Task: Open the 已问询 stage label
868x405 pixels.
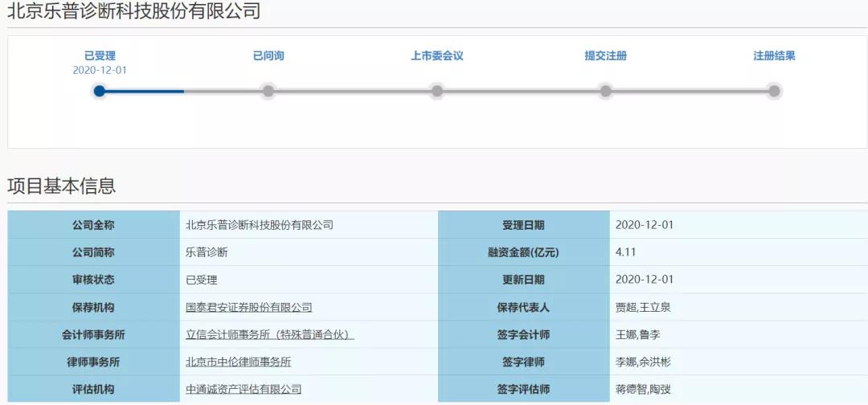Action: pyautogui.click(x=268, y=56)
